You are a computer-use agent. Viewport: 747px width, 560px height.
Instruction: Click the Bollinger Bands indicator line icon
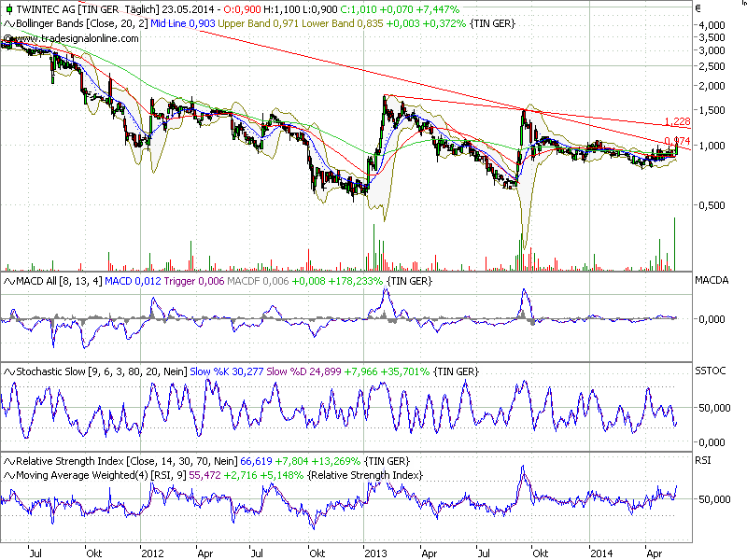point(9,24)
